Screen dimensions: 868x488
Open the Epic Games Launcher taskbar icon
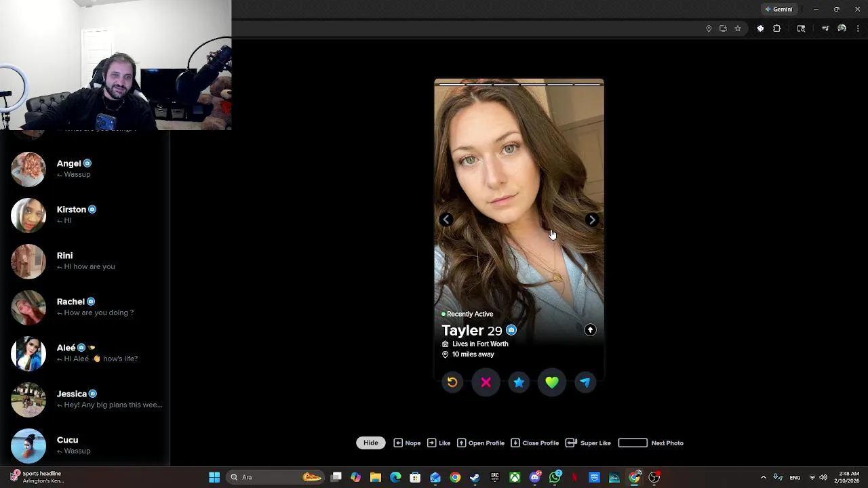tap(495, 477)
